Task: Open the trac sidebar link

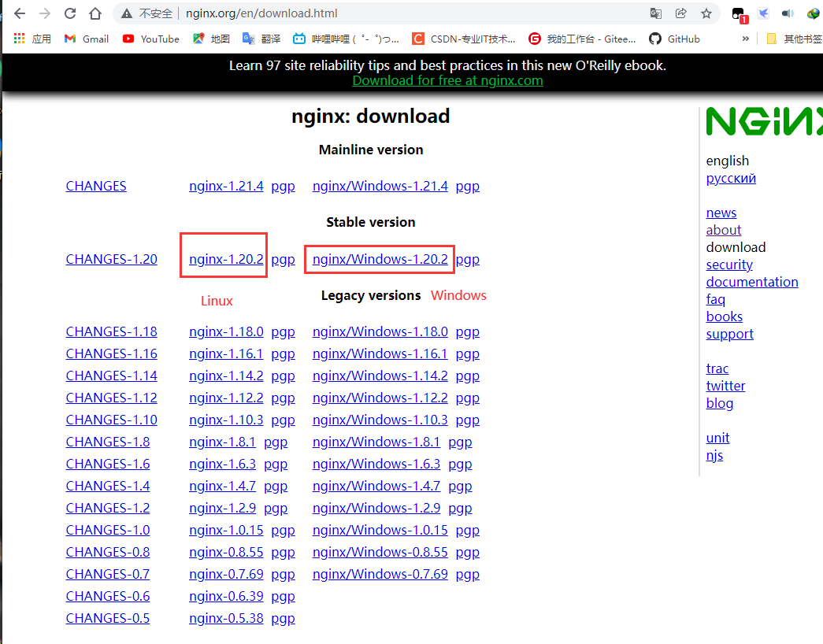Action: 717,369
